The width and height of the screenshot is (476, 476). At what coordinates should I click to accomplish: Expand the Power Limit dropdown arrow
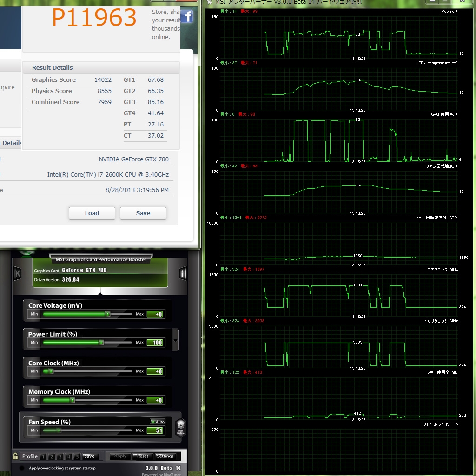tap(175, 340)
